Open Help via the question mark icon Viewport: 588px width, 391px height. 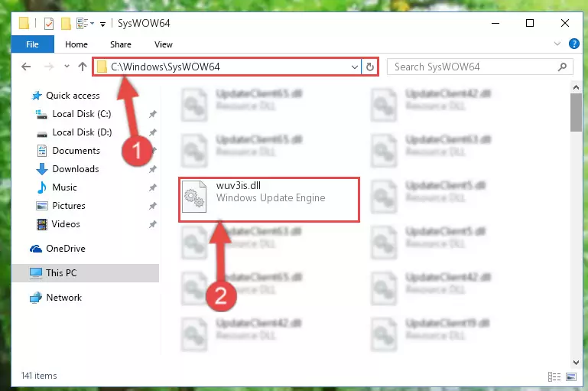point(573,44)
